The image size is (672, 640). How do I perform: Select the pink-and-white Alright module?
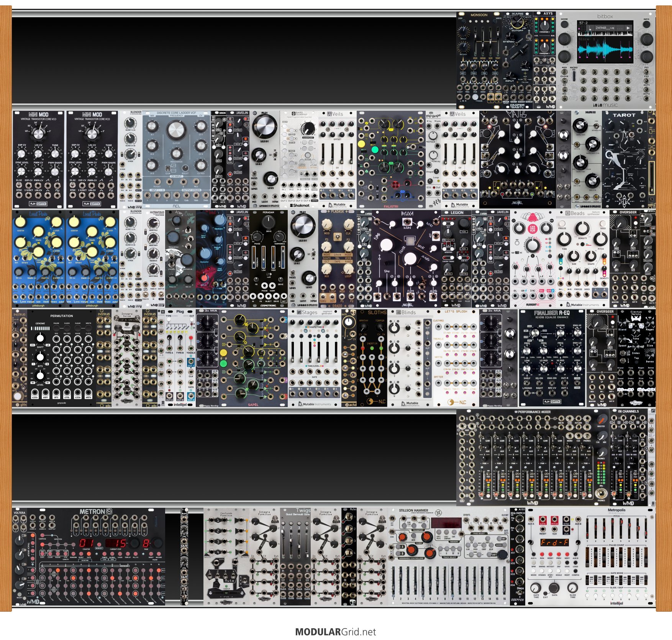point(533,259)
